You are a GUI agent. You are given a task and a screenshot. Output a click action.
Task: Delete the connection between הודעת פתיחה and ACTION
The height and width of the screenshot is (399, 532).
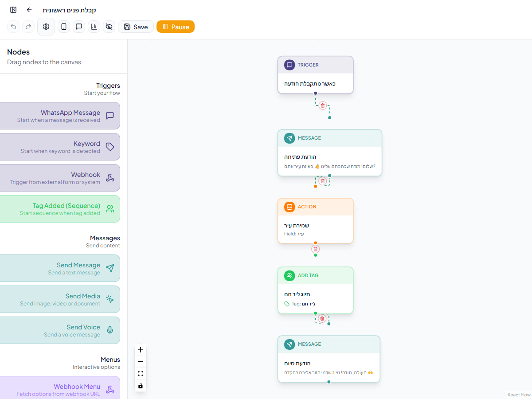point(323,181)
